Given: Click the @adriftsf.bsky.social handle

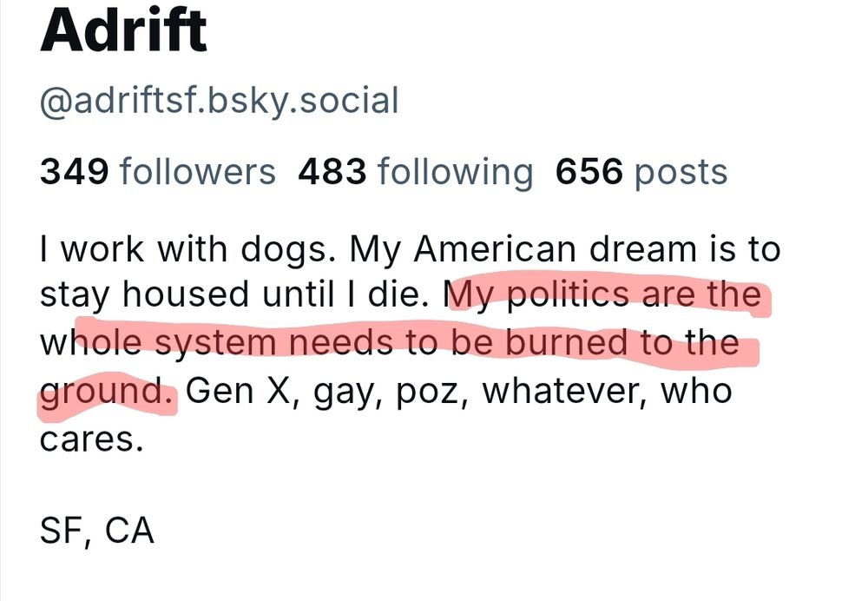Looking at the screenshot, I should [219, 102].
